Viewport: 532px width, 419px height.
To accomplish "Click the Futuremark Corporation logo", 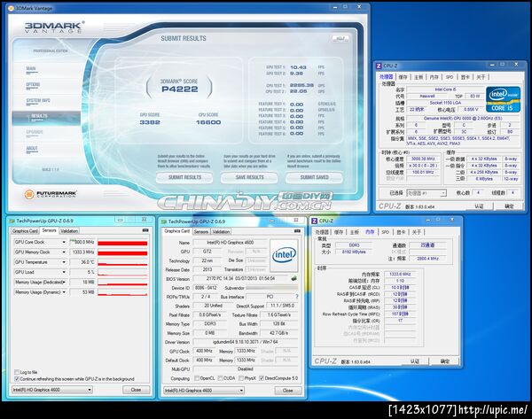I will (x=51, y=194).
